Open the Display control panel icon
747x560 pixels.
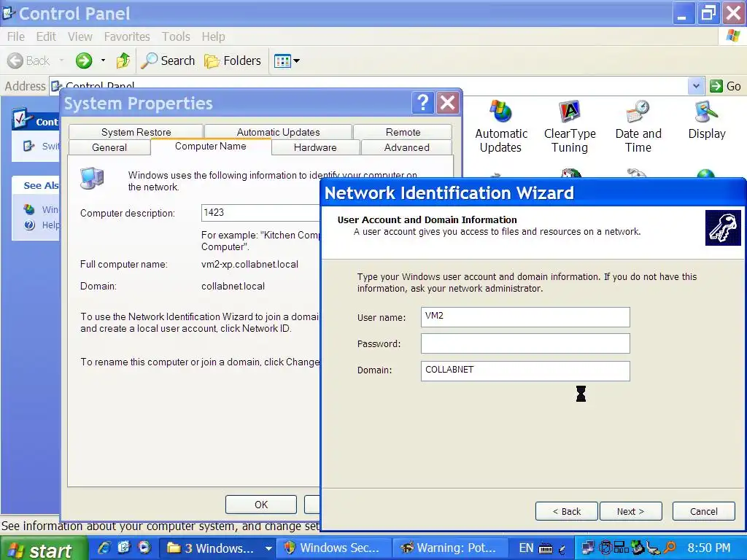click(706, 120)
